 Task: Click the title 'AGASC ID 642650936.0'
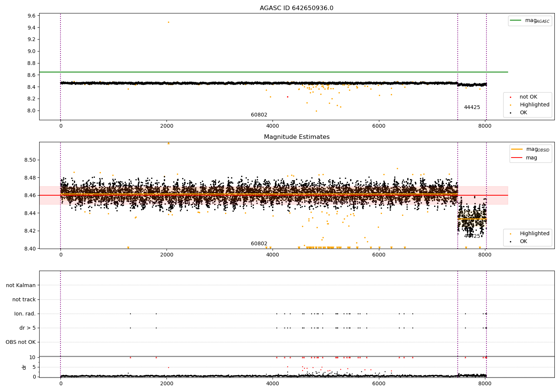pyautogui.click(x=296, y=8)
